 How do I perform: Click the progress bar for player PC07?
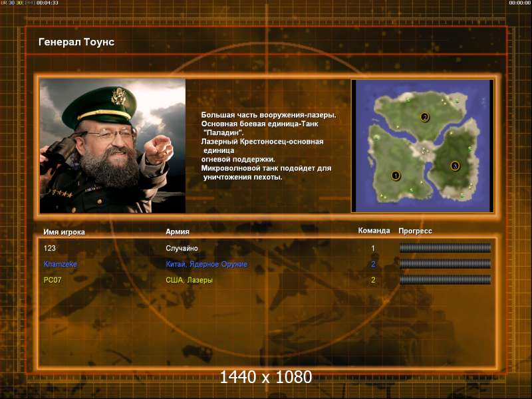click(445, 279)
